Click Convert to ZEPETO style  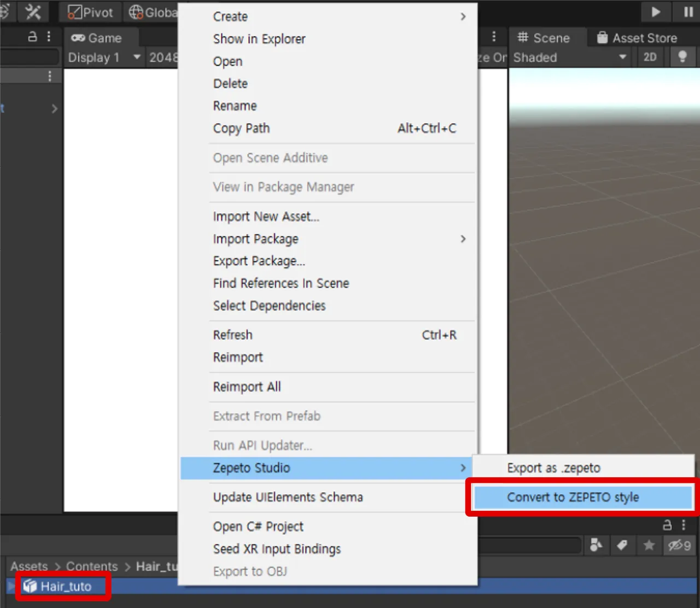click(x=573, y=497)
